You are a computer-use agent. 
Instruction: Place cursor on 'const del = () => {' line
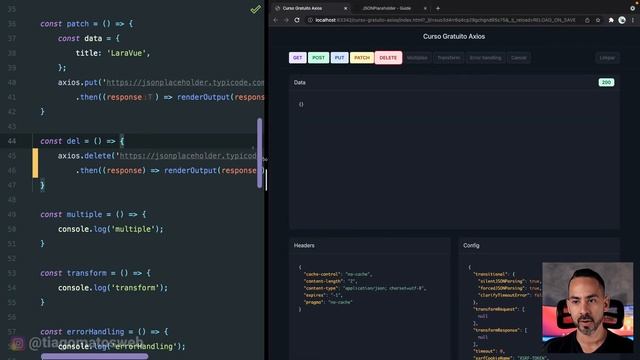pyautogui.click(x=82, y=141)
